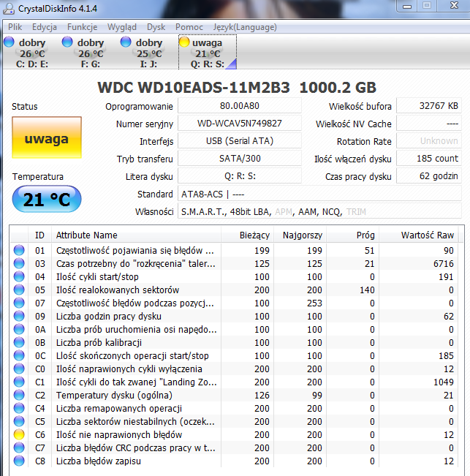The image size is (470, 476).
Task: Open the Dysk menu
Action: click(156, 27)
